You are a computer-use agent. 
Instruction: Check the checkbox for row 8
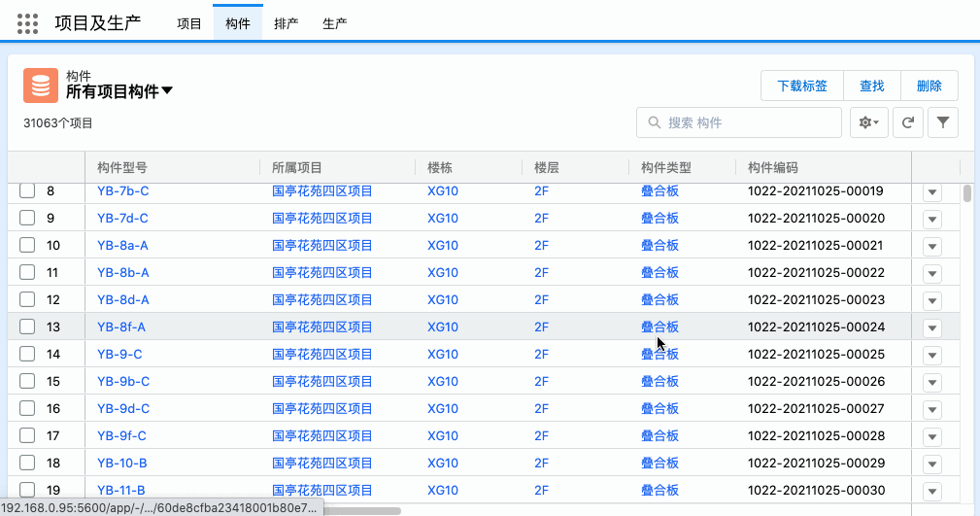point(27,190)
